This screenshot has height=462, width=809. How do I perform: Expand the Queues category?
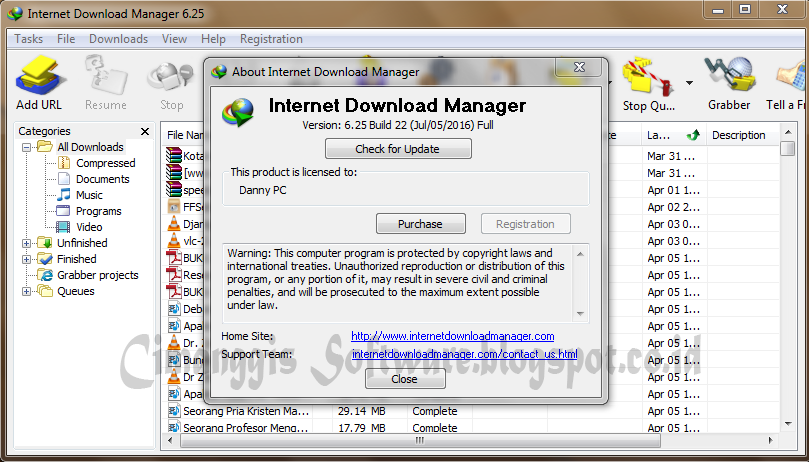(x=26, y=292)
